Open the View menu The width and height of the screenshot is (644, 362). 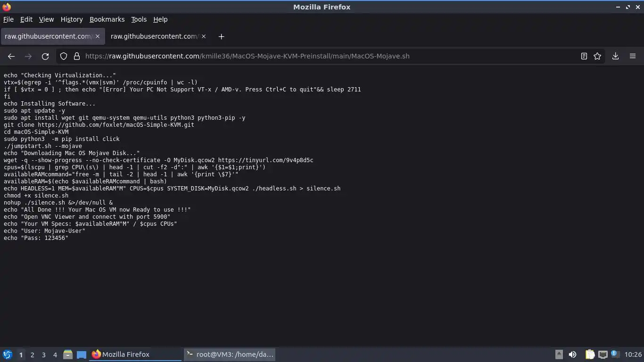pyautogui.click(x=46, y=19)
